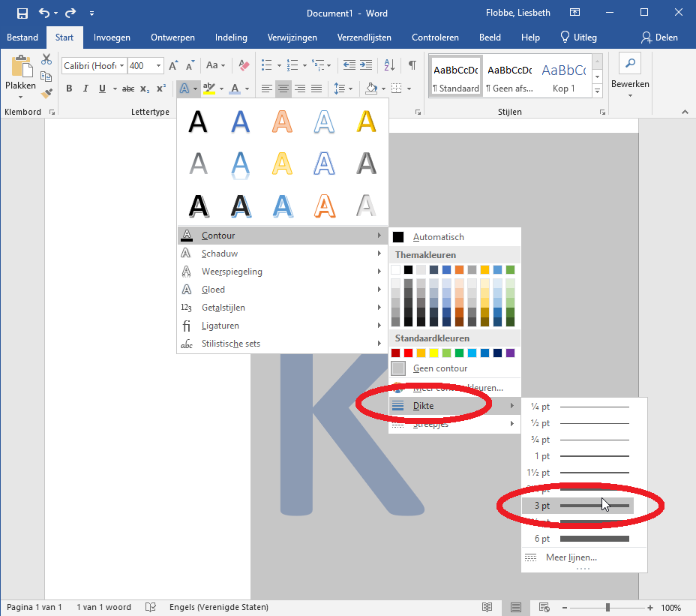Switch to the Ontwerpen tab
This screenshot has height=616, width=696.
[172, 38]
